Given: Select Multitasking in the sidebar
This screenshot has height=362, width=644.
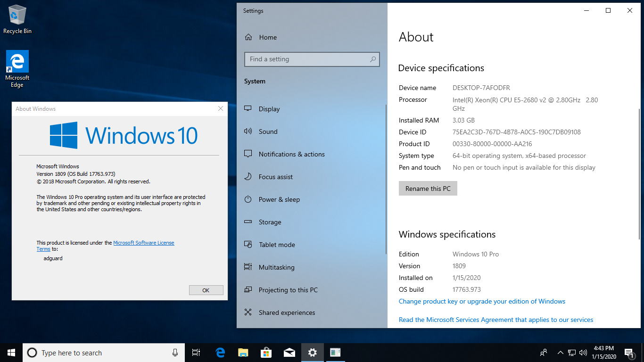Looking at the screenshot, I should (277, 267).
